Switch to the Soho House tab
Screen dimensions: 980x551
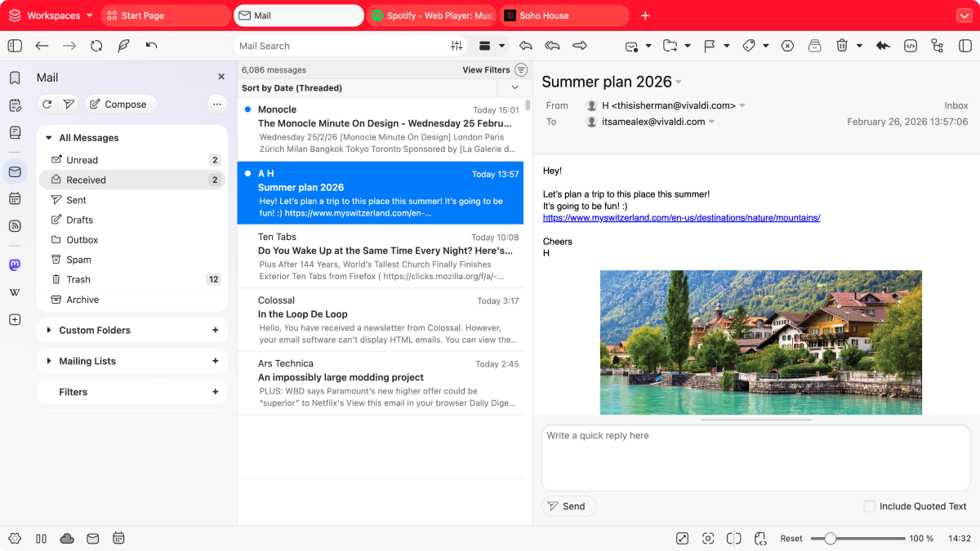(x=563, y=16)
